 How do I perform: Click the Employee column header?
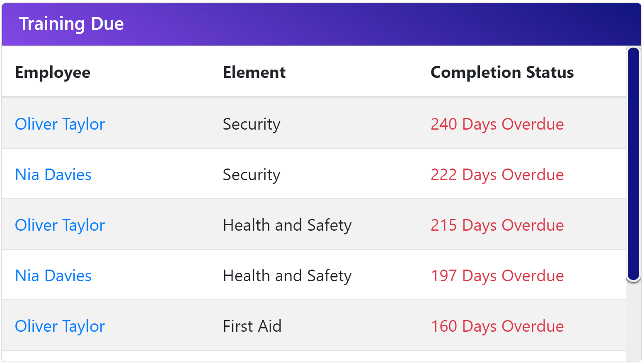click(53, 72)
